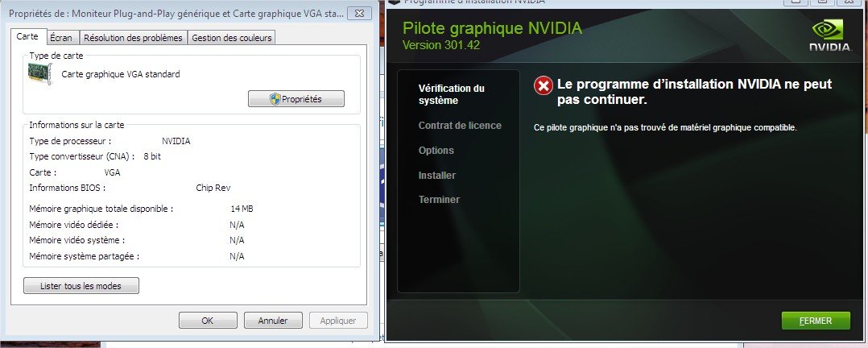Click the NVIDIA logo
The height and width of the screenshot is (348, 868).
[830, 36]
